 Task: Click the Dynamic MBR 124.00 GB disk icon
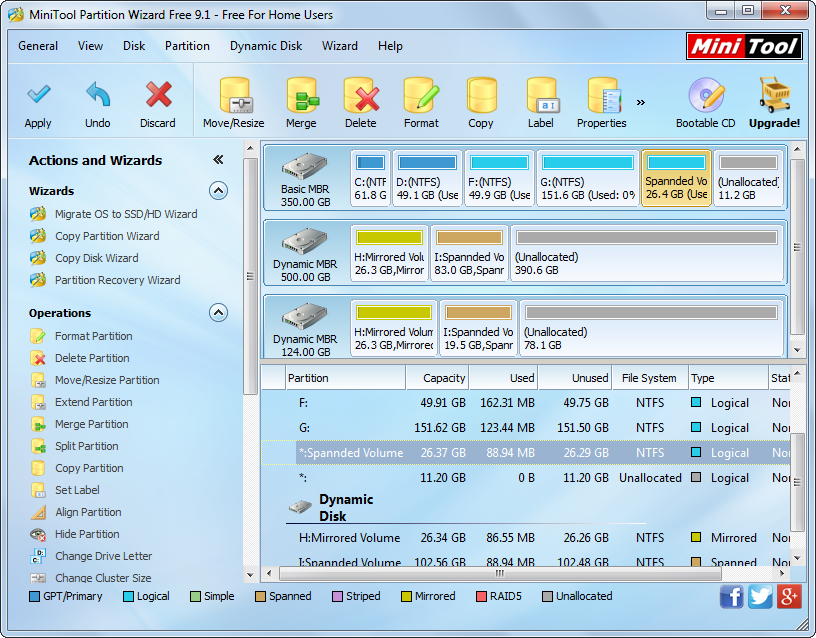click(x=304, y=316)
